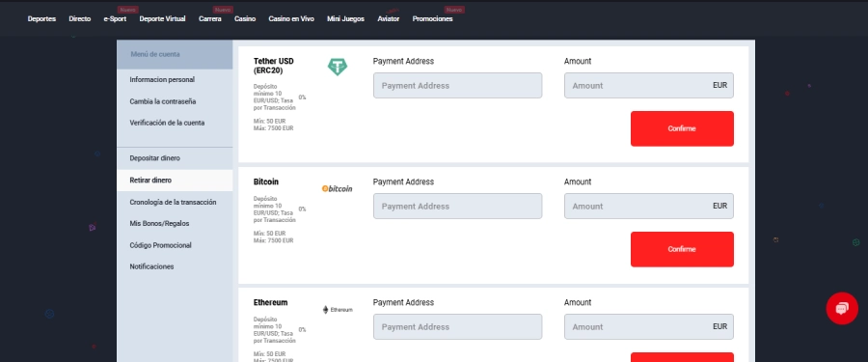868x362 pixels.
Task: Open Notificaciones in account menu
Action: [175, 266]
